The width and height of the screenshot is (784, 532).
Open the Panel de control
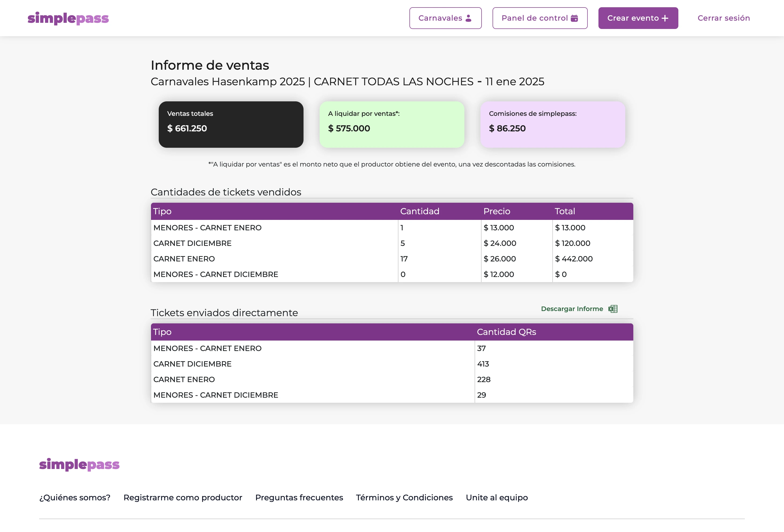(539, 18)
